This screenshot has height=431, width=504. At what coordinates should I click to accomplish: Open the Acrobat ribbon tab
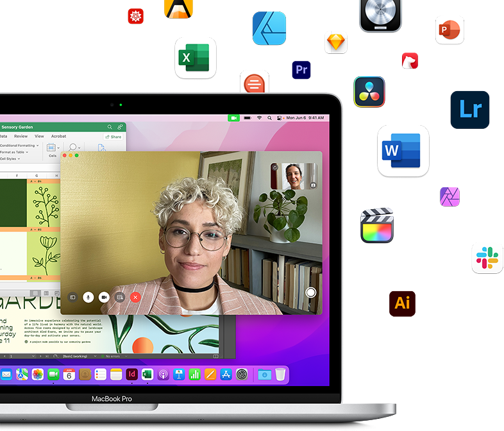(58, 137)
